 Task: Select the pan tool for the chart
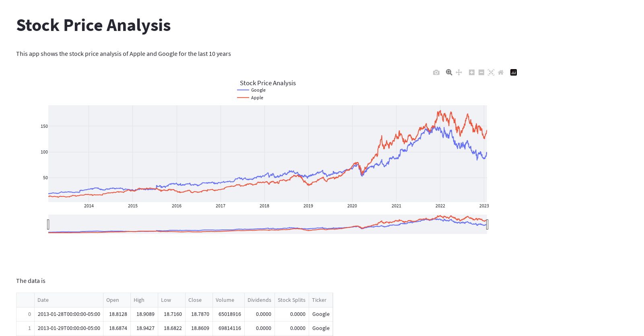coord(459,72)
